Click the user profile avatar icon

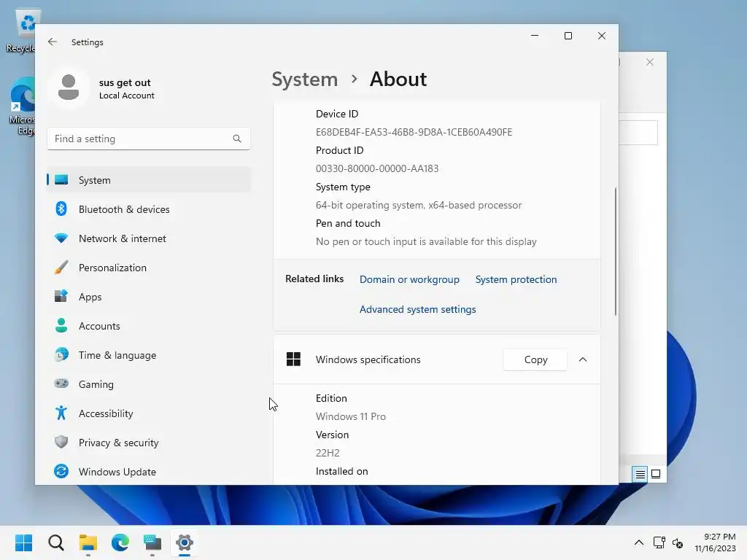click(69, 87)
